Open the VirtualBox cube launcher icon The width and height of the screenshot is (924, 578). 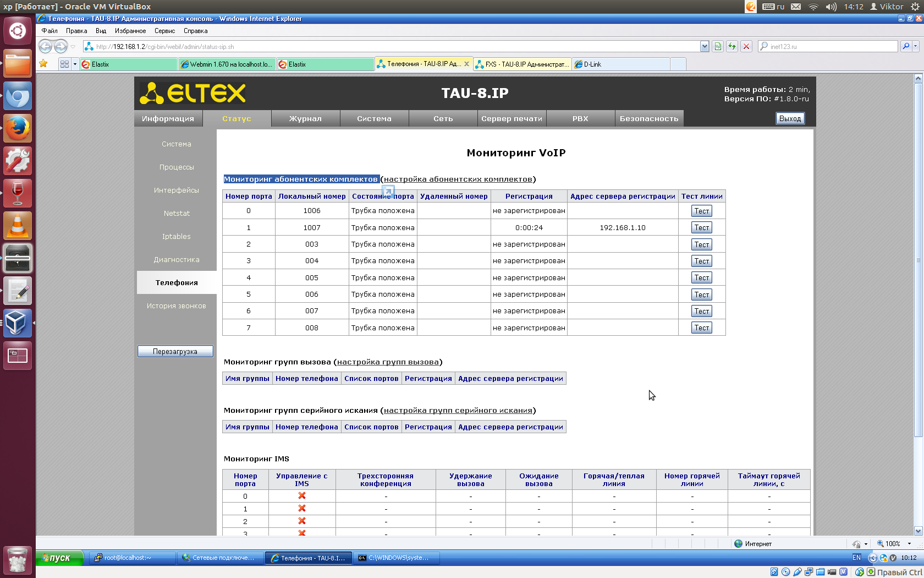pos(18,323)
